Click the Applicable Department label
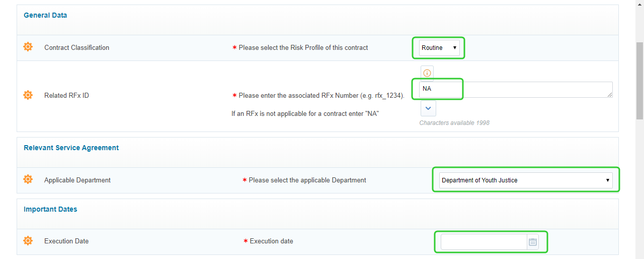The width and height of the screenshot is (644, 259). (77, 180)
